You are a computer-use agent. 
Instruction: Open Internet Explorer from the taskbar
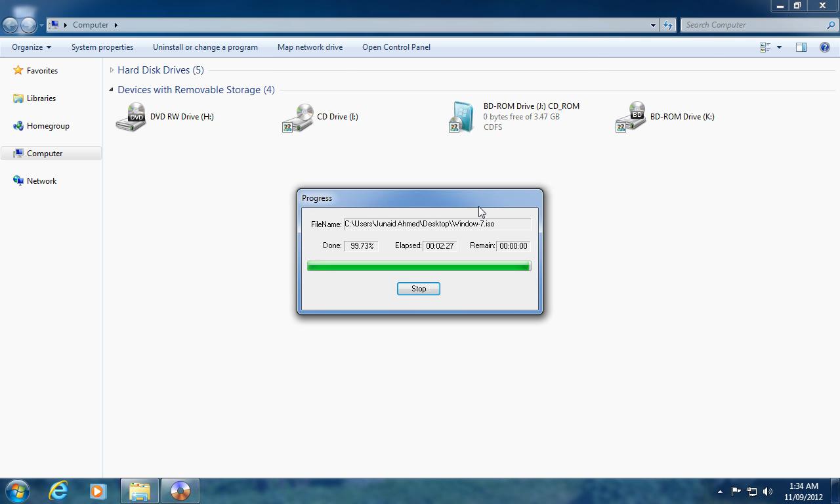click(58, 490)
